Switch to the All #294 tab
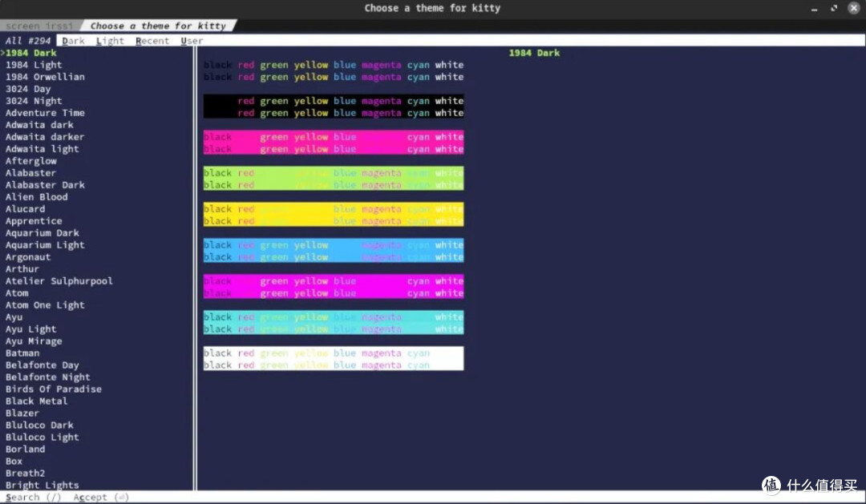866x504 pixels. (x=27, y=41)
